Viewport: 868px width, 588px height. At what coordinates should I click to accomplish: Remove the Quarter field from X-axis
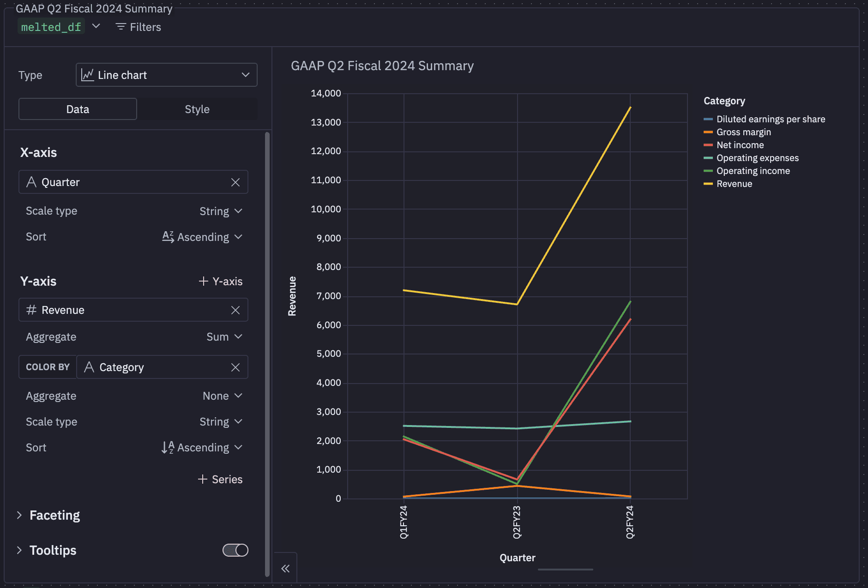pos(235,182)
